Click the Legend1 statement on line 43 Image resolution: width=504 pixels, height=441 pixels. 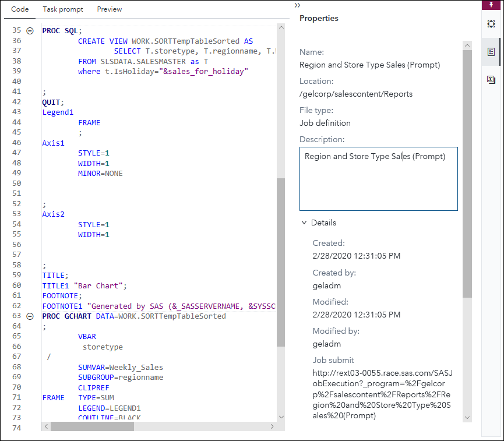tap(58, 112)
